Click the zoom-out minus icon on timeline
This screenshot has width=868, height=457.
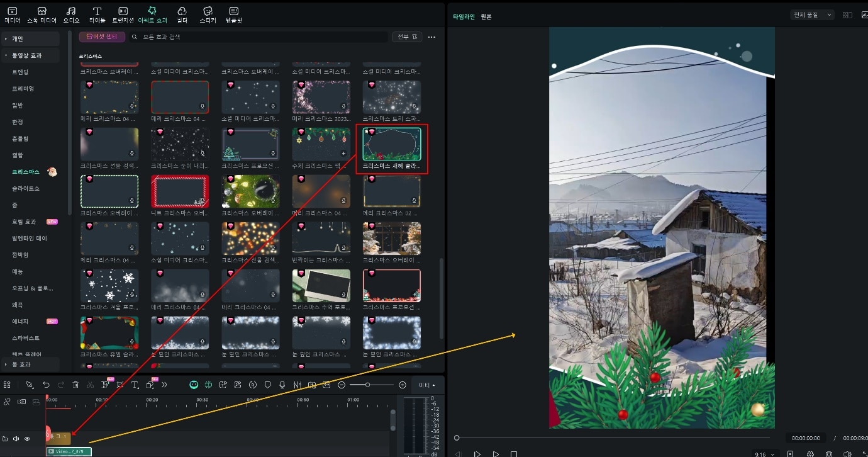342,385
